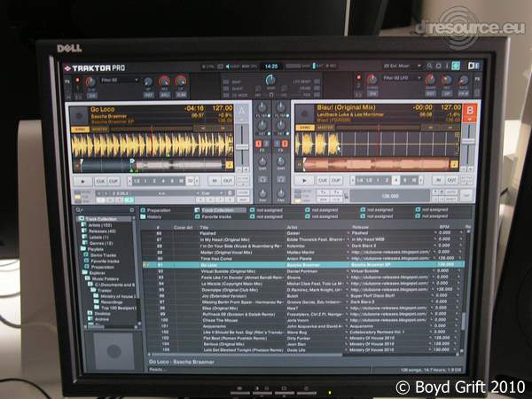Toggle Deck B MASTER button
This screenshot has width=532, height=399.
pos(325,128)
